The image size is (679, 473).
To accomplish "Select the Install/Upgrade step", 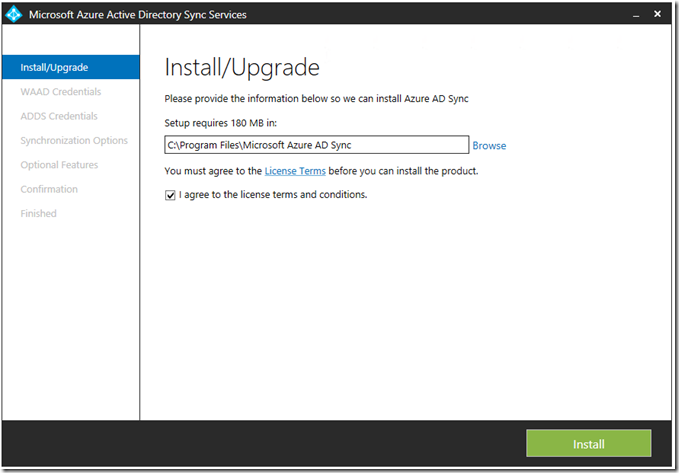I will [x=71, y=67].
